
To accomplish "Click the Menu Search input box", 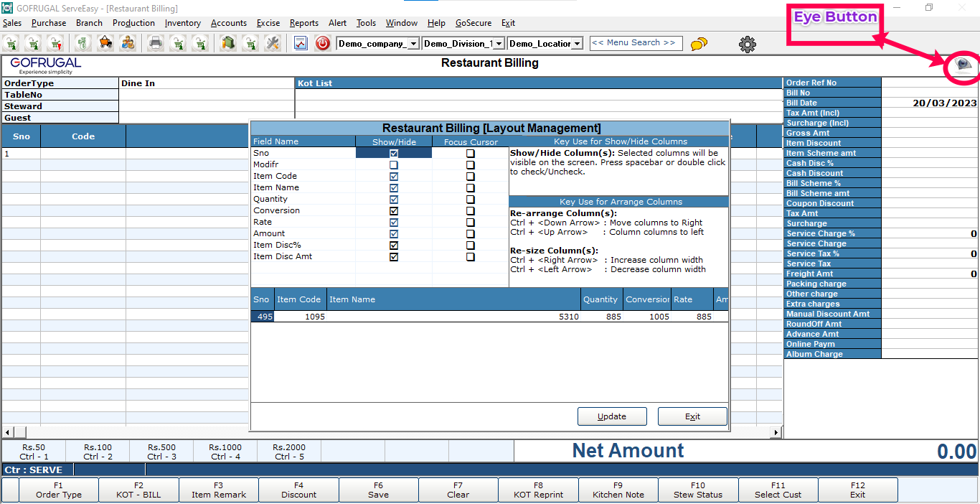I will [x=636, y=43].
